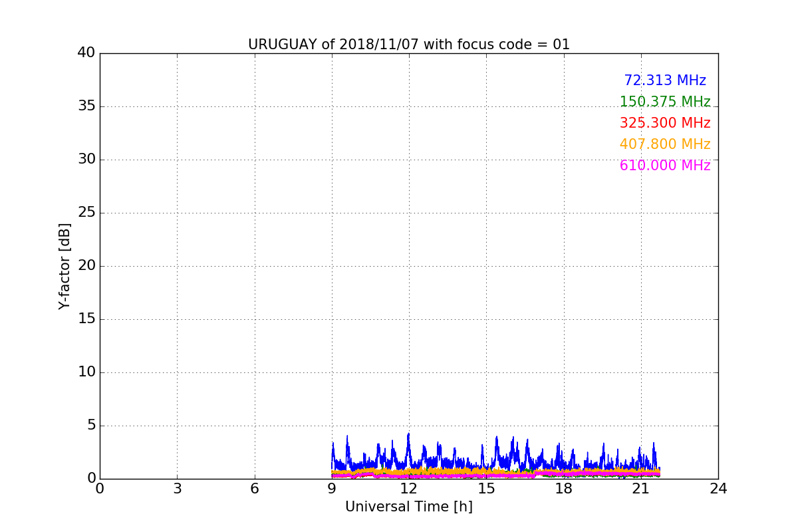Image resolution: width=798 pixels, height=532 pixels.
Task: Click the x-axis tick label 21
Action: pos(641,488)
